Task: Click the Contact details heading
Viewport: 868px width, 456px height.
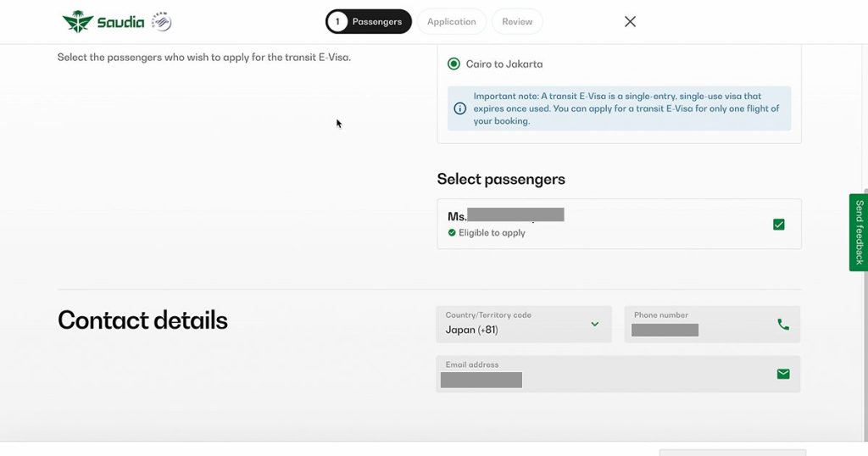Action: click(142, 320)
